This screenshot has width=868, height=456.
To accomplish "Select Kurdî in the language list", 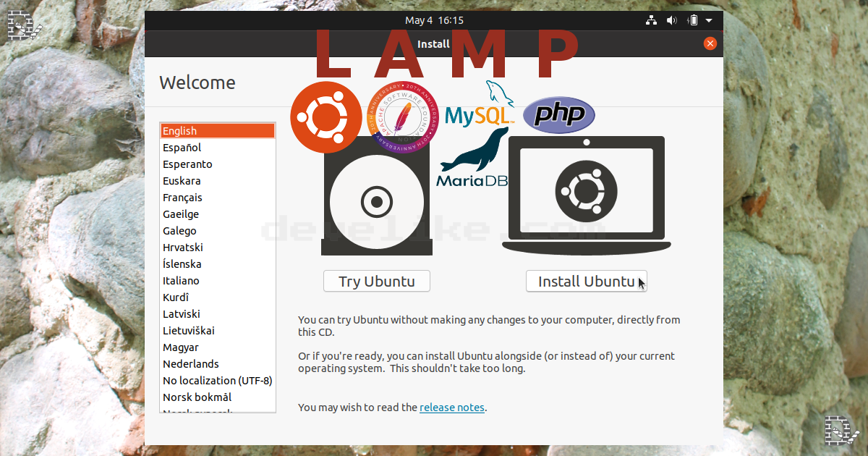I will point(218,297).
